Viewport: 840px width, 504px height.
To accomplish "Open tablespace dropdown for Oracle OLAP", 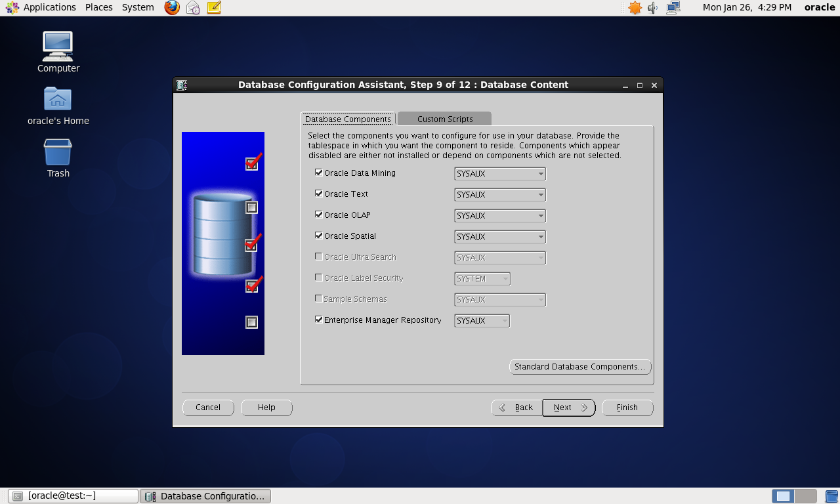I will pos(500,216).
